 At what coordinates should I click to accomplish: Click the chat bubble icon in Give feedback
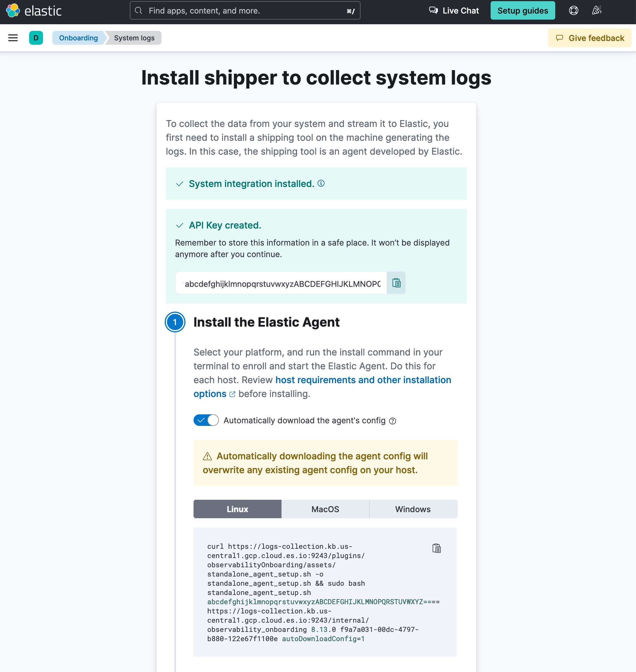559,38
